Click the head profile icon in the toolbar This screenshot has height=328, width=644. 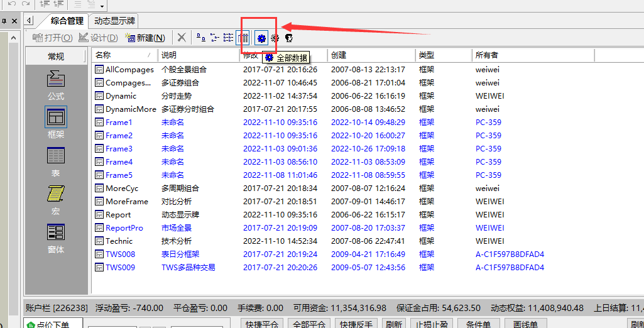tap(289, 38)
